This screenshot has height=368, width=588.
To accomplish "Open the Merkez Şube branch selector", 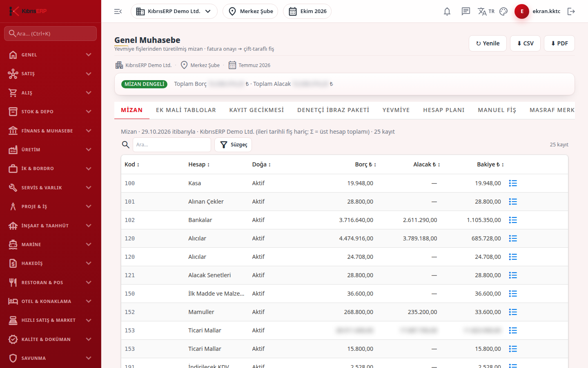I will coord(250,11).
